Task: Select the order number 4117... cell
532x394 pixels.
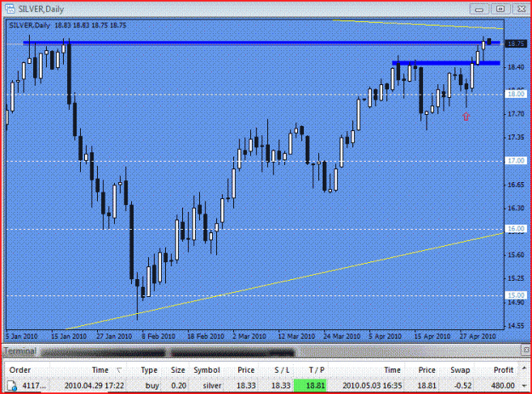Action: click(x=34, y=385)
